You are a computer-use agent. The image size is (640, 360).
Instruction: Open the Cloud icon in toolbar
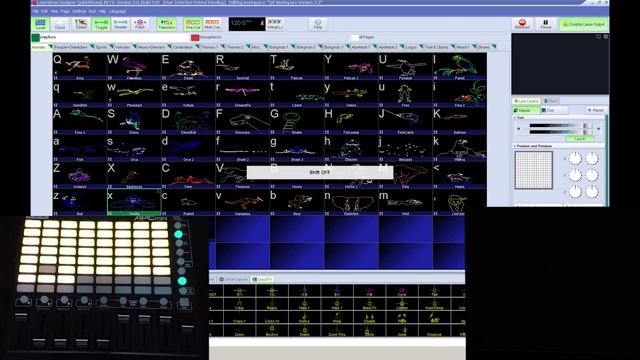click(x=60, y=24)
